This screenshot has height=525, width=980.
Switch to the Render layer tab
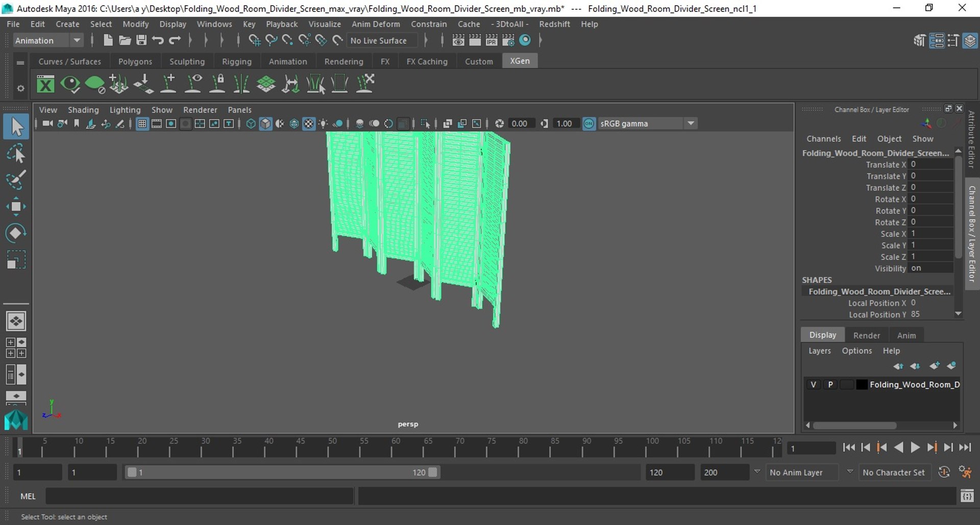867,335
